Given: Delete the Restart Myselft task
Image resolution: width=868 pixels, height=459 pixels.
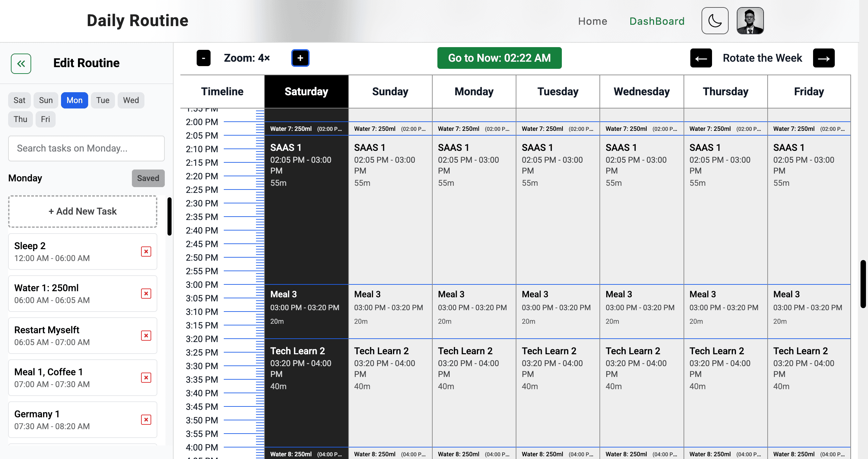Looking at the screenshot, I should (x=146, y=336).
